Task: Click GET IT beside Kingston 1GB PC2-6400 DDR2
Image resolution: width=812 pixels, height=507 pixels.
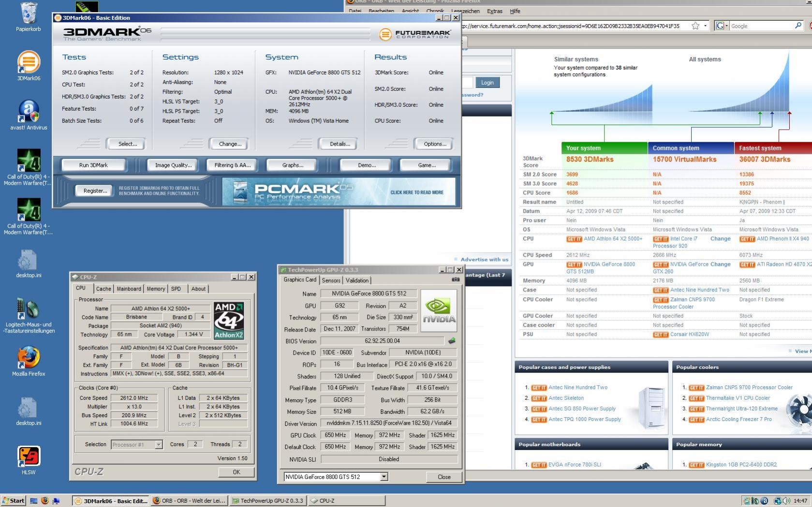Action: 696,465
